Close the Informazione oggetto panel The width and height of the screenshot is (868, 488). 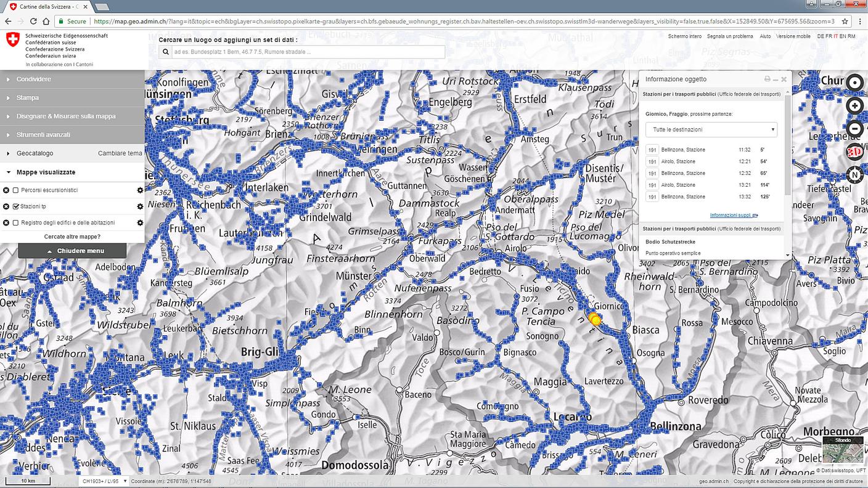tap(784, 79)
